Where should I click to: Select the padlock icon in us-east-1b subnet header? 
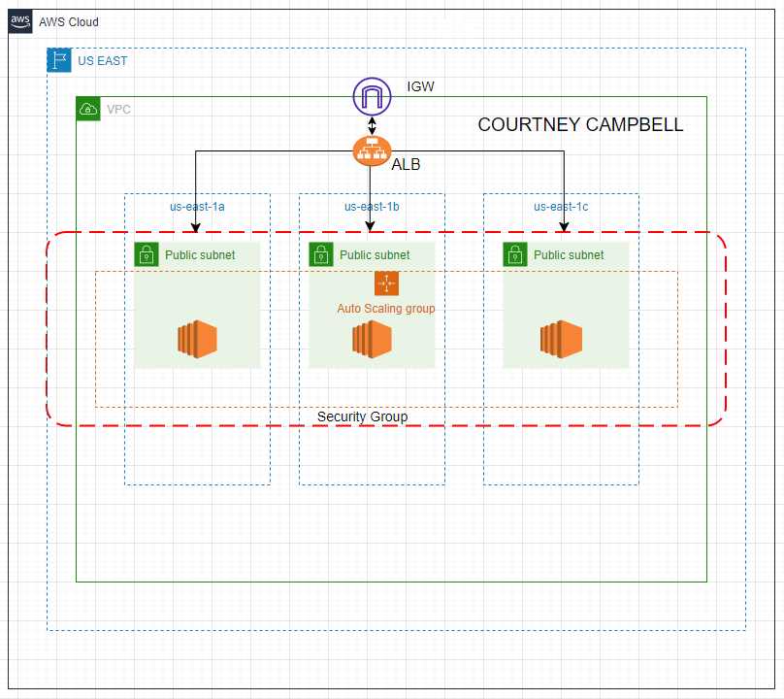pyautogui.click(x=320, y=254)
